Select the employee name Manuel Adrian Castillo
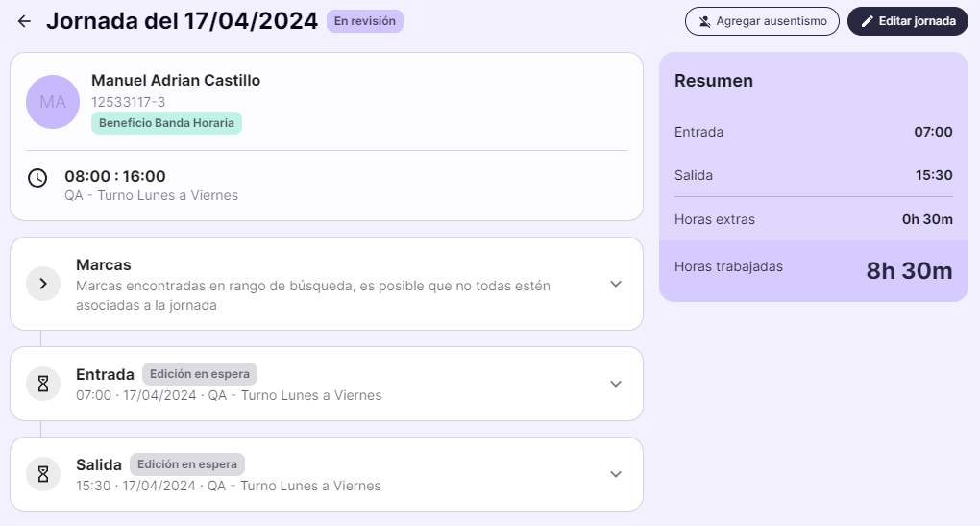The height and width of the screenshot is (526, 980). [176, 80]
